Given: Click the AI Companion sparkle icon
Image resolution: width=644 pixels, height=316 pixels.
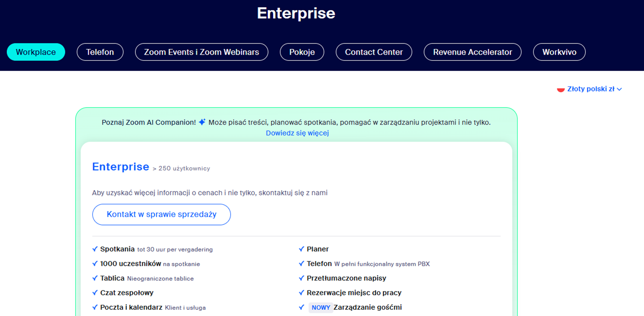Looking at the screenshot, I should (202, 122).
